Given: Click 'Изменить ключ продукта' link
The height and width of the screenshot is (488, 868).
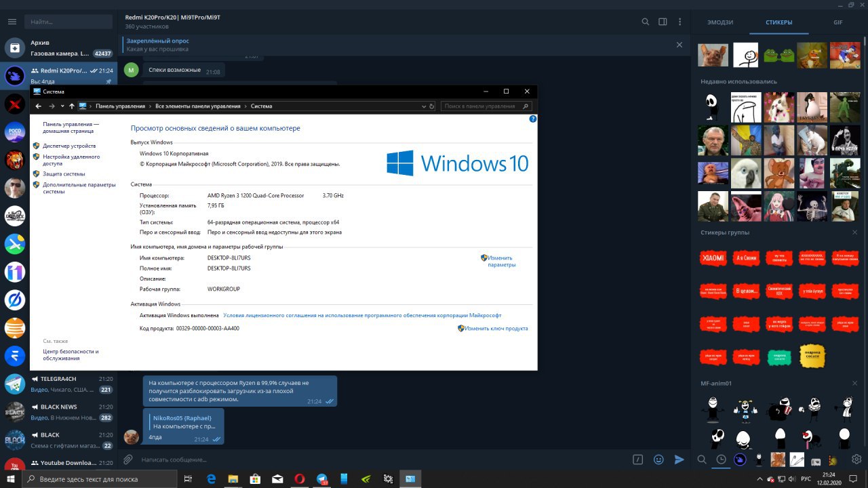Looking at the screenshot, I should click(x=496, y=329).
